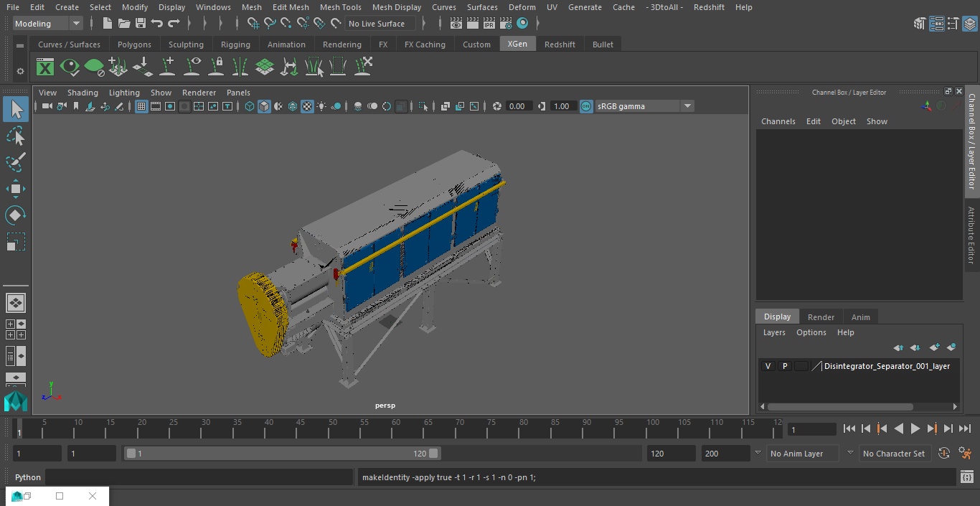Play the animation forward

(x=915, y=428)
